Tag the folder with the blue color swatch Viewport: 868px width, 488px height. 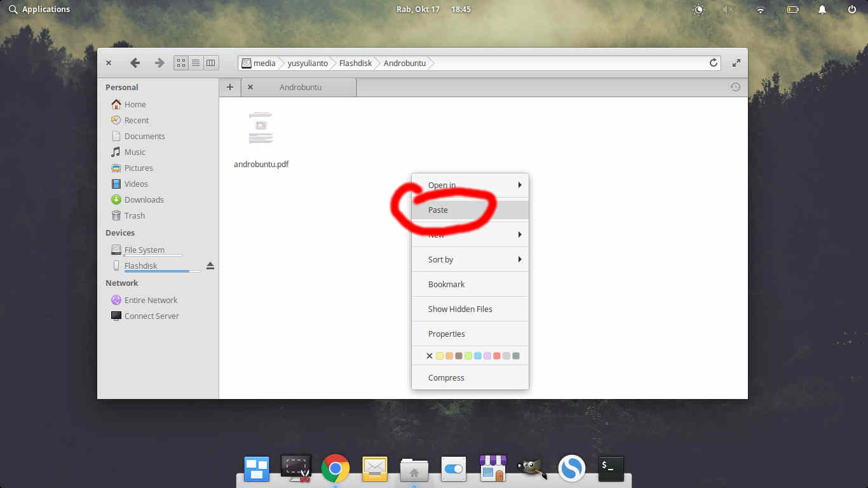(x=478, y=356)
